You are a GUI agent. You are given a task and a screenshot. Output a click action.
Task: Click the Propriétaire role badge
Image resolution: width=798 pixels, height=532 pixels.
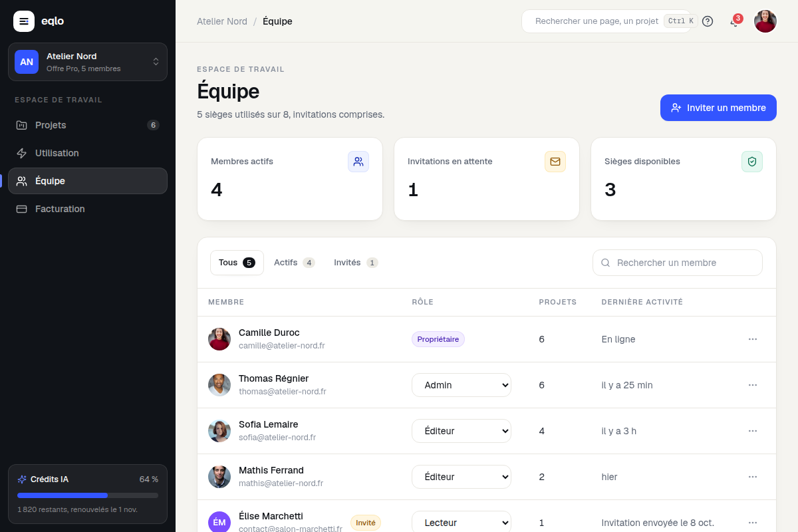point(438,339)
